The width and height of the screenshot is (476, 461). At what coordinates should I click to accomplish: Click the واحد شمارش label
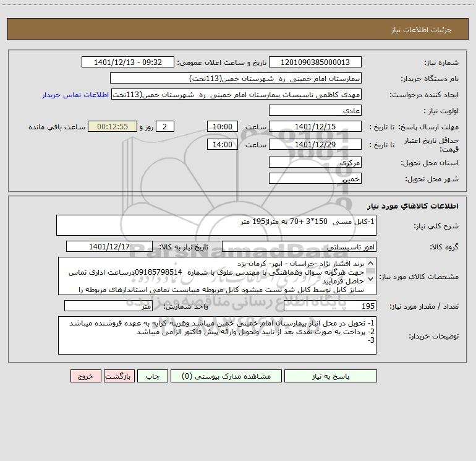coord(186,307)
